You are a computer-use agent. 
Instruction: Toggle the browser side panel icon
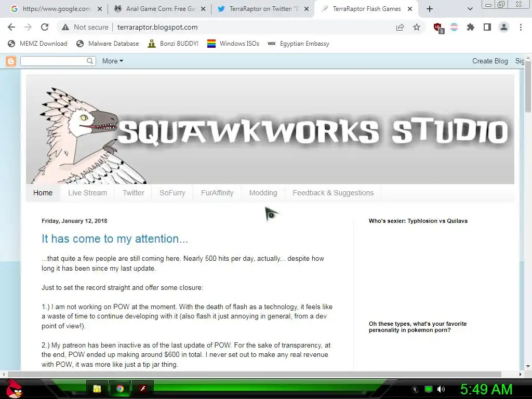click(x=487, y=27)
